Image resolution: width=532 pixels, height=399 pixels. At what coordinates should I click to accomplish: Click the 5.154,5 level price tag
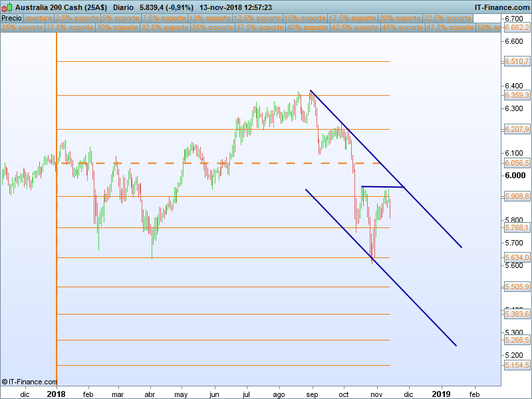click(x=517, y=365)
